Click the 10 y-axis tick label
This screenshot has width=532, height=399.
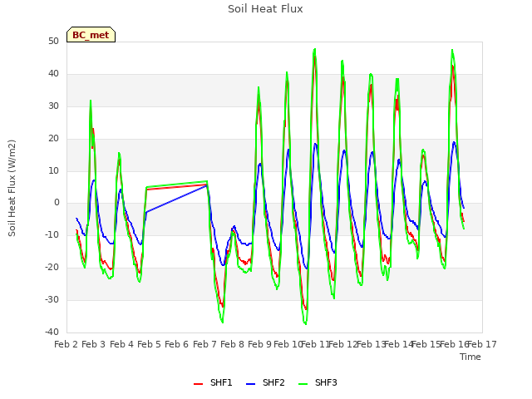pyautogui.click(x=53, y=171)
